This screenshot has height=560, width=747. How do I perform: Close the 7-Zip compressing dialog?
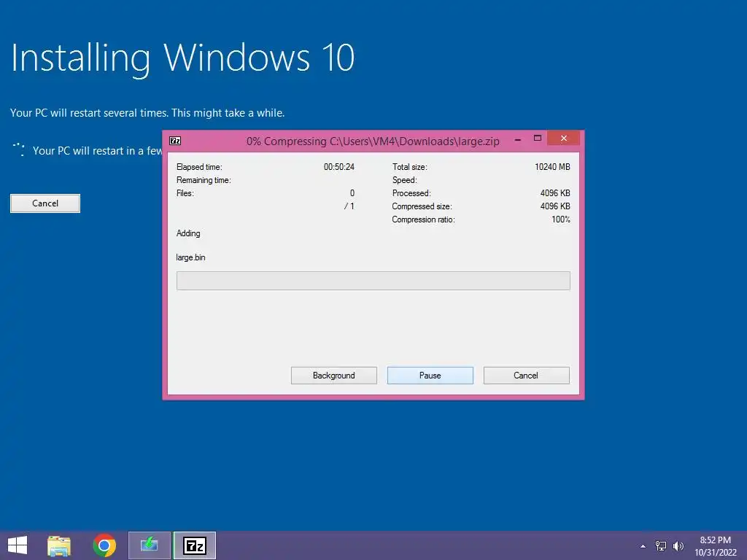pos(564,138)
